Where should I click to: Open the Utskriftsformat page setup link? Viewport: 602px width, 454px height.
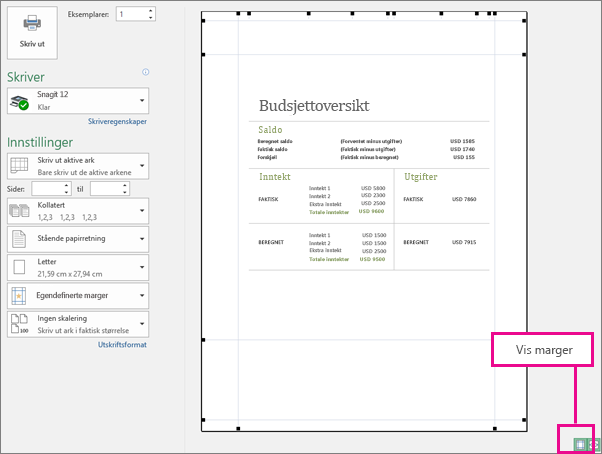[x=122, y=345]
